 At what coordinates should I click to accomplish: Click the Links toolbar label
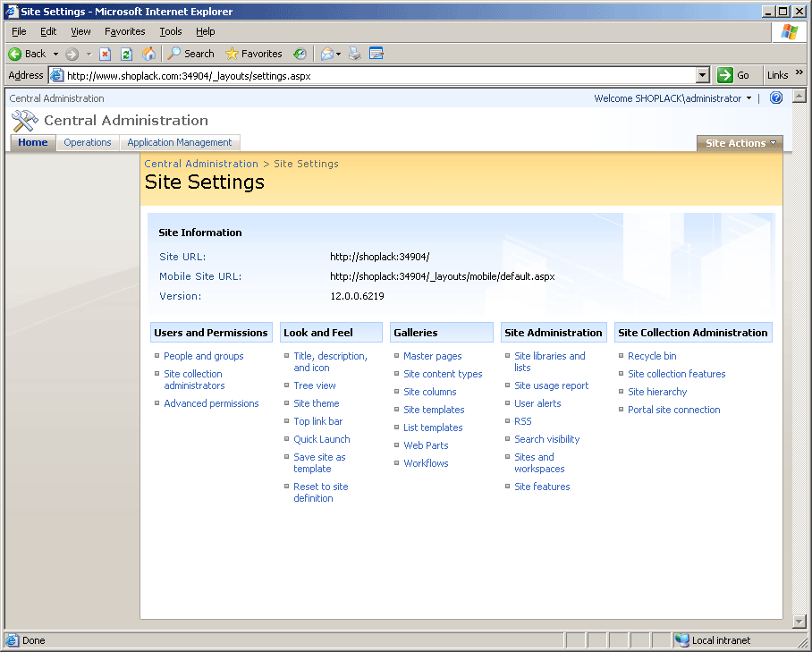[777, 75]
